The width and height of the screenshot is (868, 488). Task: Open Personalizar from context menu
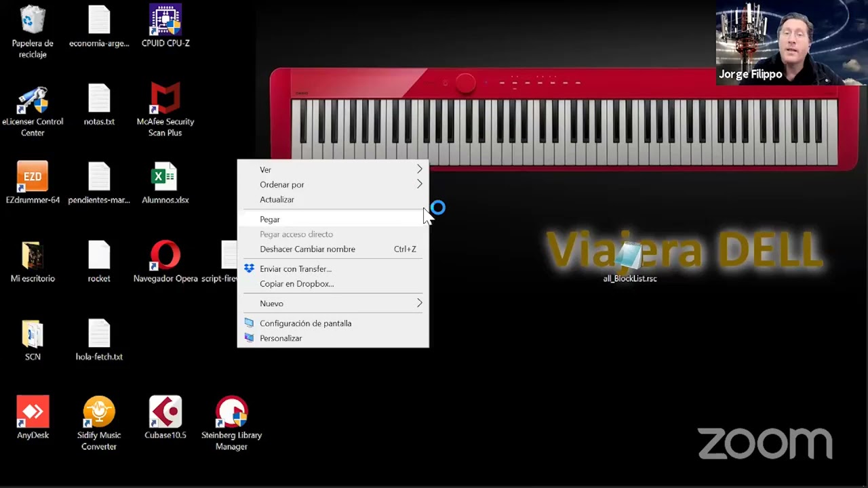[333, 338]
